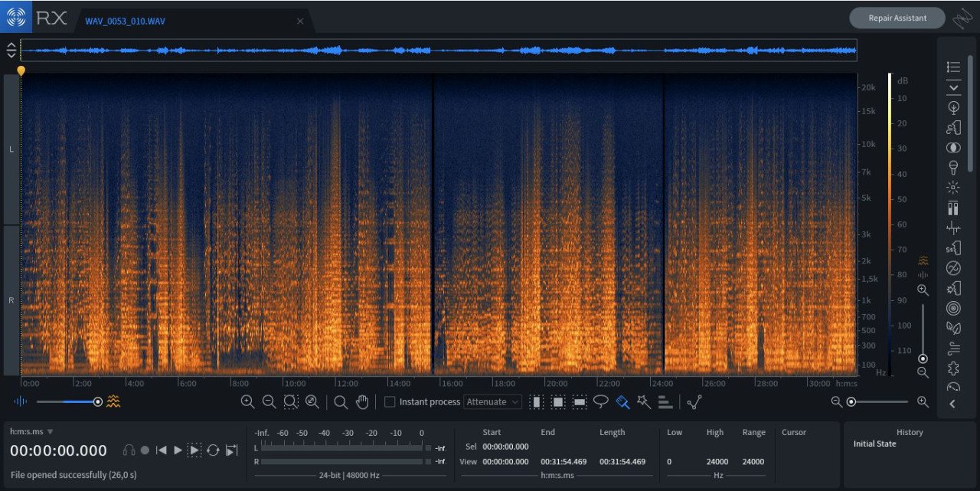Select the Grab and Drag hand tool

(x=362, y=402)
